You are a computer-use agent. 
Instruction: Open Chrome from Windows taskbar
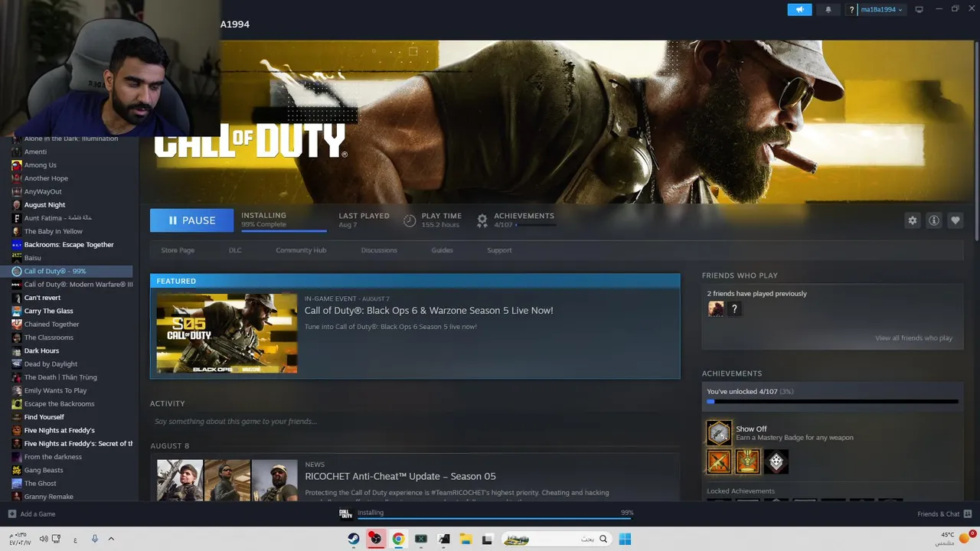coord(398,539)
